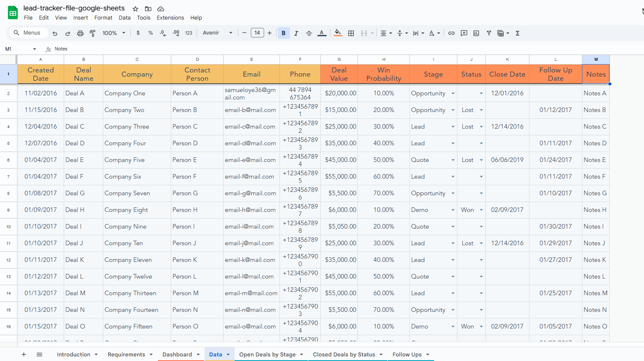This screenshot has height=361, width=644.
Task: Open the Print dialog icon
Action: (x=80, y=33)
